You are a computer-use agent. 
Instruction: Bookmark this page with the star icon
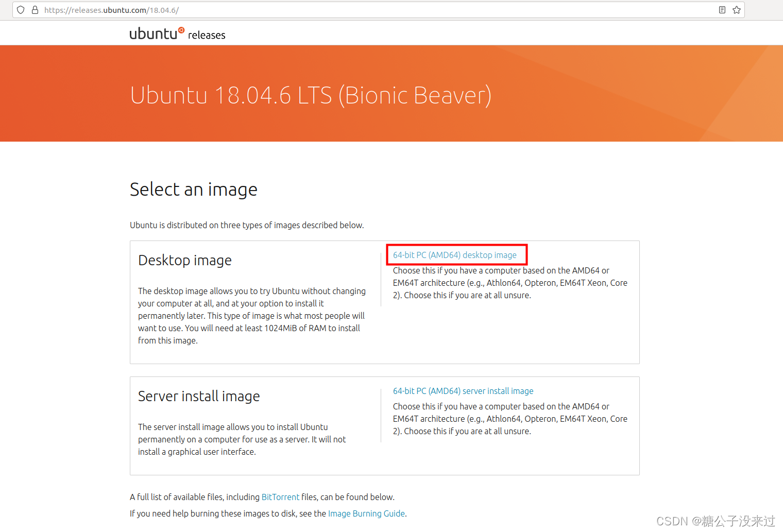pos(737,10)
